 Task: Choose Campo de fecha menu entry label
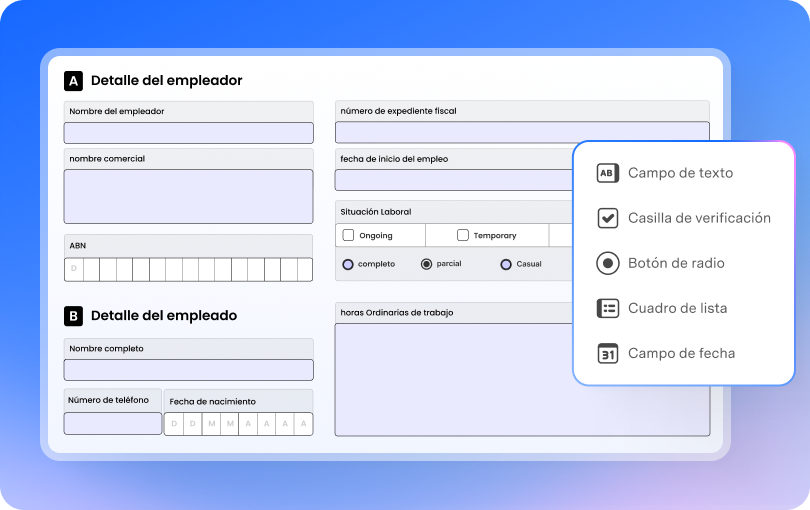coord(681,353)
